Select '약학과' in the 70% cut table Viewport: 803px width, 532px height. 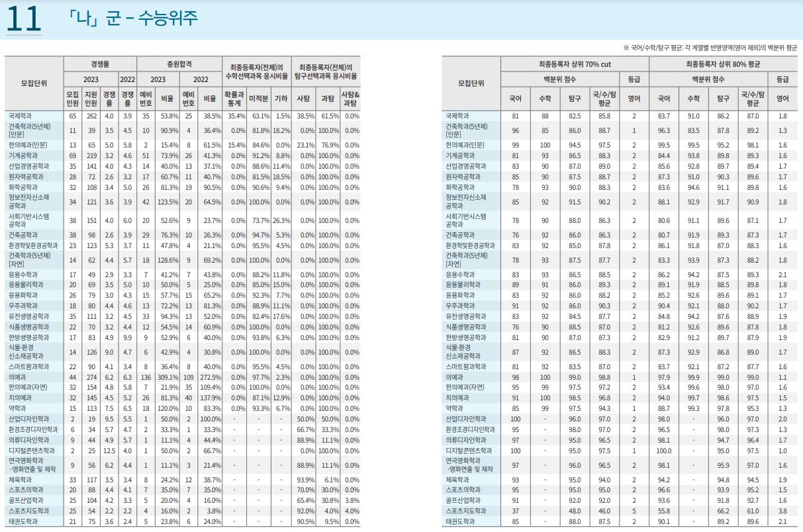pos(455,408)
